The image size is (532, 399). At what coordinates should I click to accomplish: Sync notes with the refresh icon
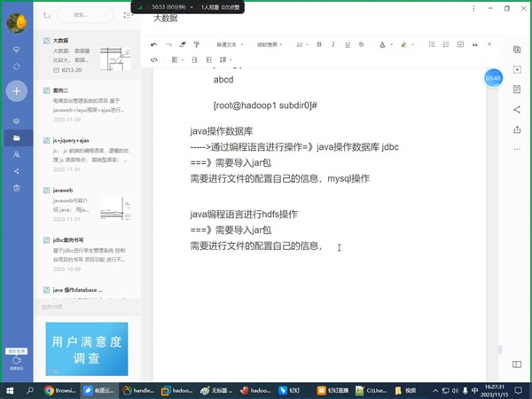tap(16, 66)
